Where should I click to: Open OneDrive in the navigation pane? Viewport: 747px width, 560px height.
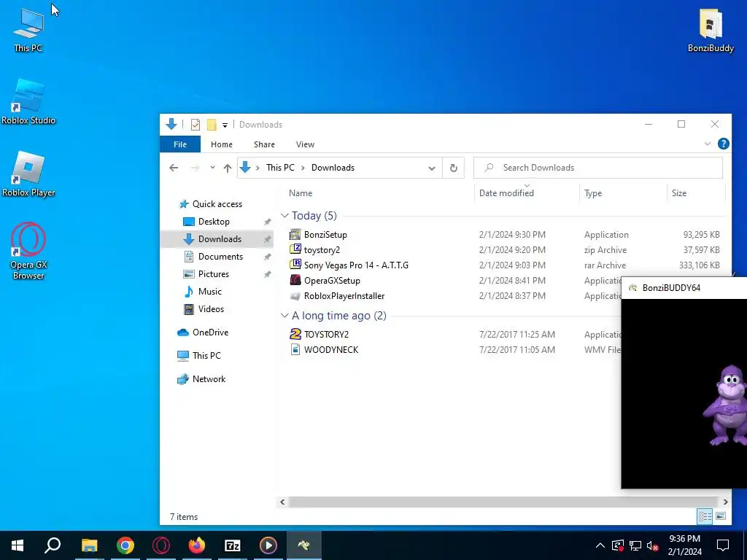point(210,332)
